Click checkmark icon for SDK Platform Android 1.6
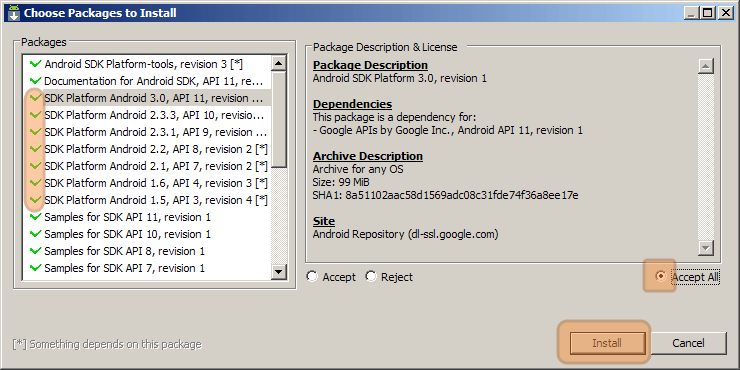The width and height of the screenshot is (740, 370). 35,183
